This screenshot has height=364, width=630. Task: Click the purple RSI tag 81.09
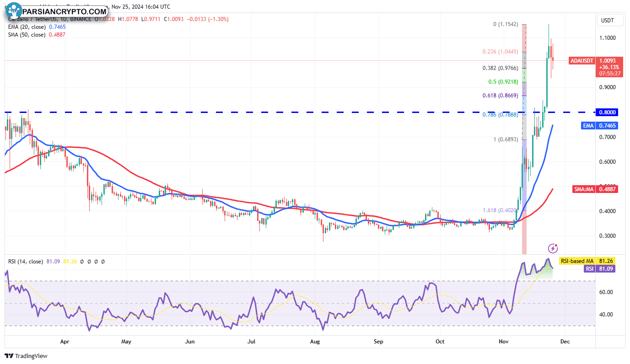[600, 269]
